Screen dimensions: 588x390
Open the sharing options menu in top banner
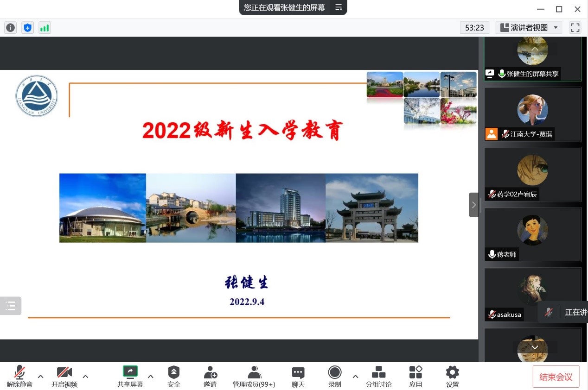pyautogui.click(x=339, y=7)
